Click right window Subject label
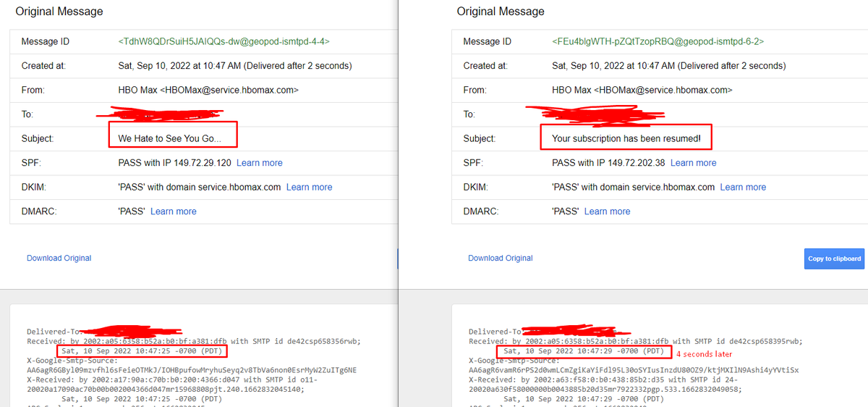Screen dimensions: 868x407 pyautogui.click(x=480, y=138)
